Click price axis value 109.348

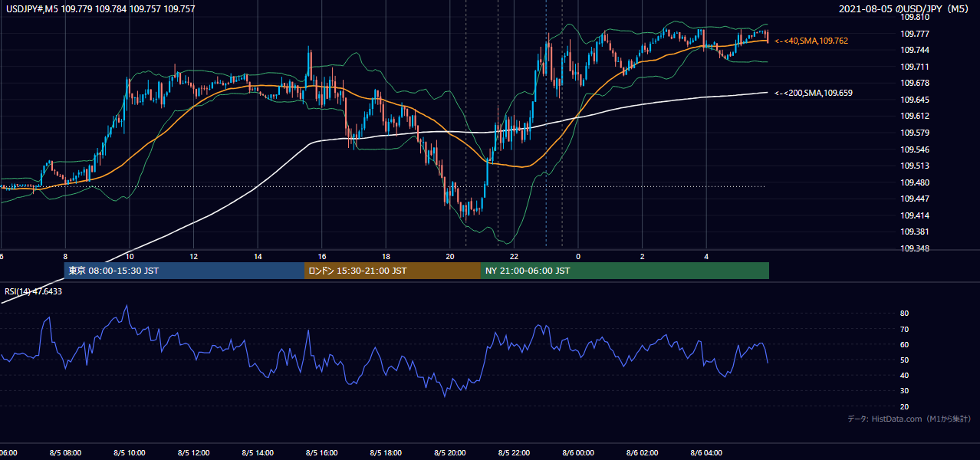pos(914,248)
